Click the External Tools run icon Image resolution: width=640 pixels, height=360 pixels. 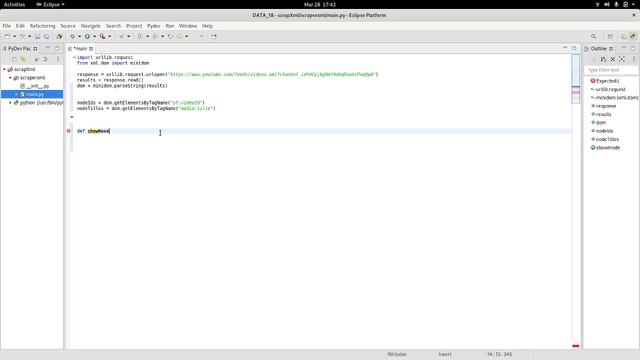click(102, 36)
